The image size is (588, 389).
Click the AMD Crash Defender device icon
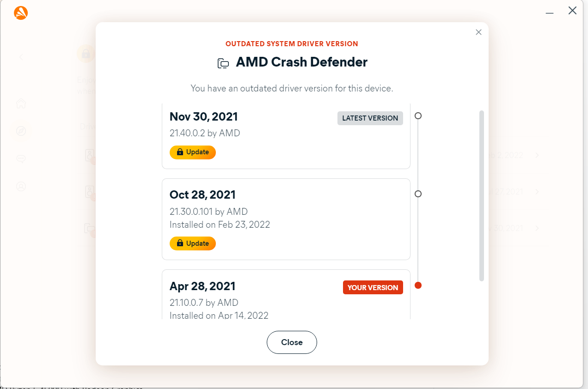click(223, 63)
